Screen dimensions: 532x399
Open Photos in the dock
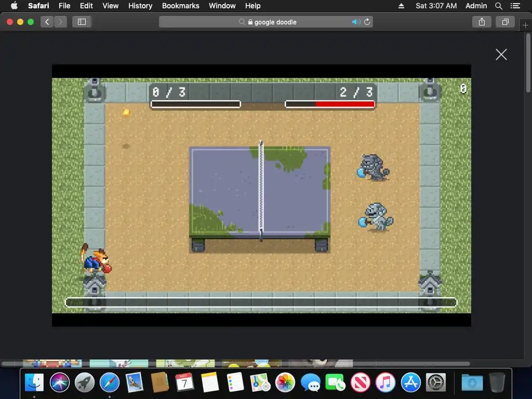(285, 382)
